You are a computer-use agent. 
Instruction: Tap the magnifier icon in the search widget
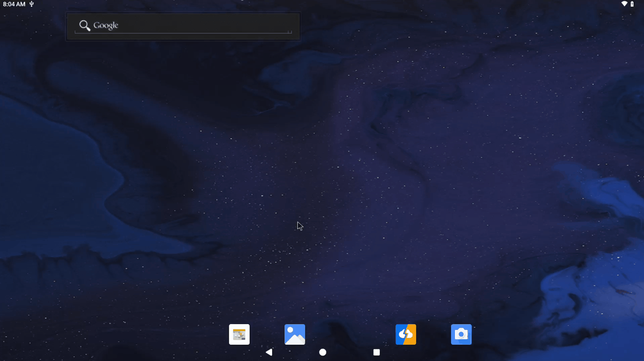[x=84, y=25]
